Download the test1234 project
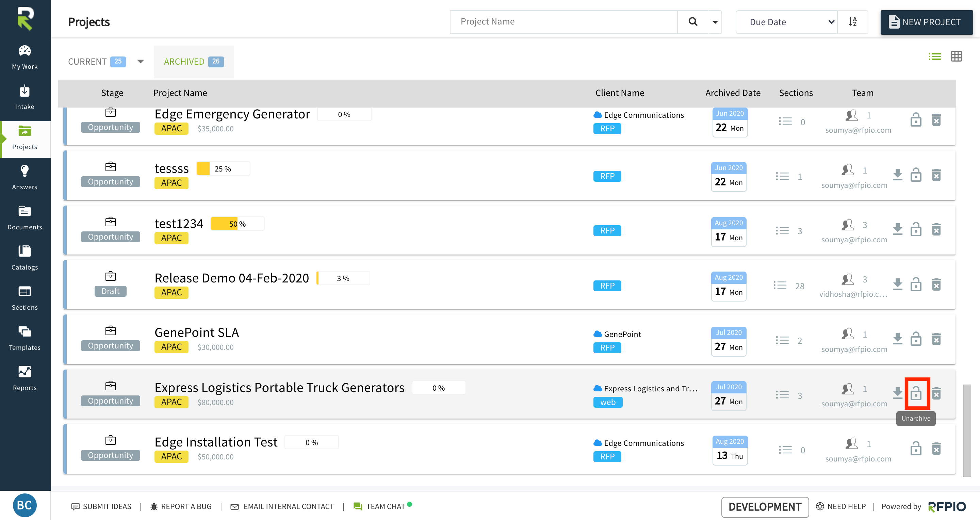The image size is (980, 520). [897, 229]
